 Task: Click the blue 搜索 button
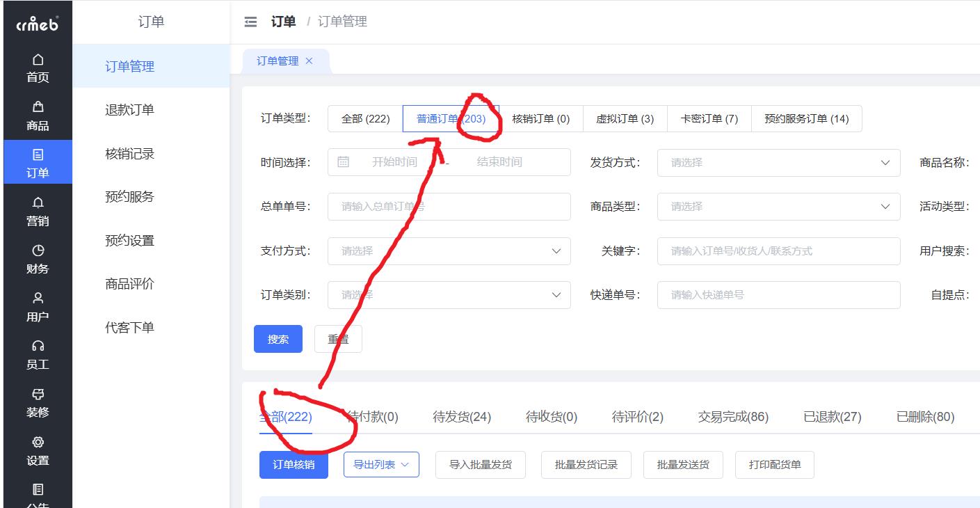[278, 340]
